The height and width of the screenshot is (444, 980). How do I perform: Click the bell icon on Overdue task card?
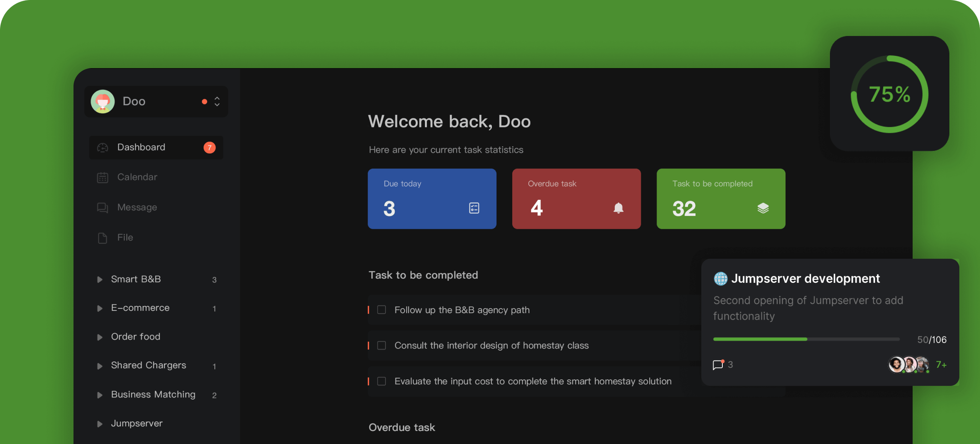618,208
